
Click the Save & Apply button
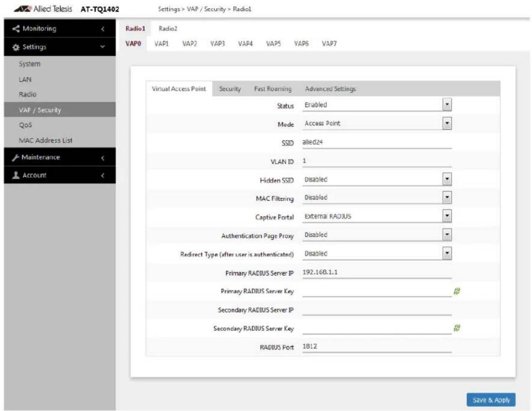click(491, 400)
